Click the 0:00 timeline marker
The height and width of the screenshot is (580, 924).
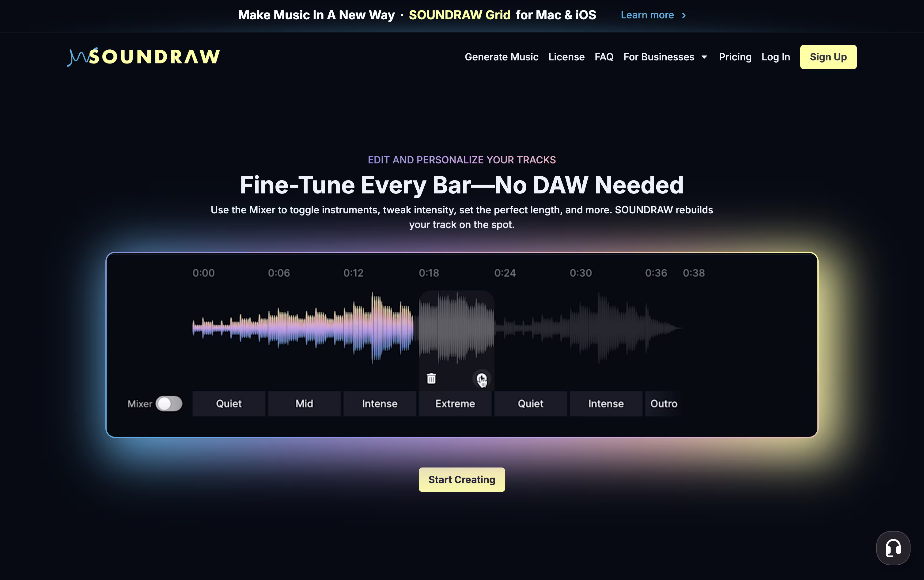tap(203, 273)
